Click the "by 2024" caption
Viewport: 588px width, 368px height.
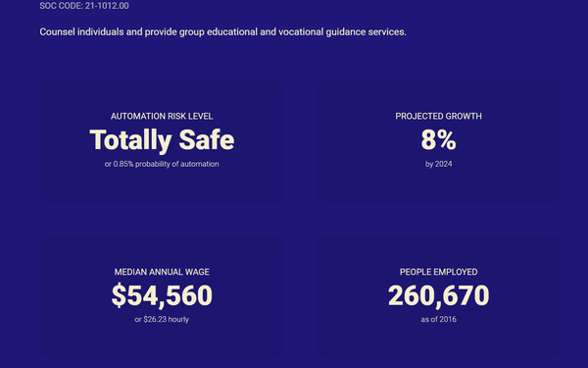pyautogui.click(x=438, y=164)
